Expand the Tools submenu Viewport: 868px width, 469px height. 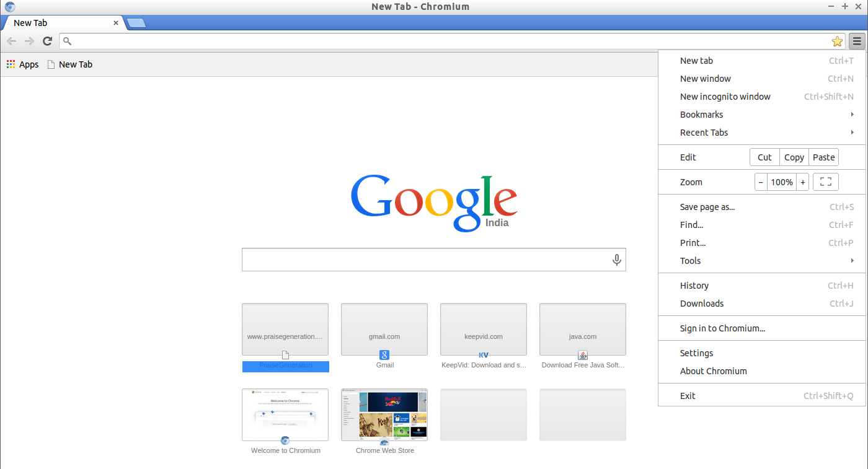tap(762, 261)
